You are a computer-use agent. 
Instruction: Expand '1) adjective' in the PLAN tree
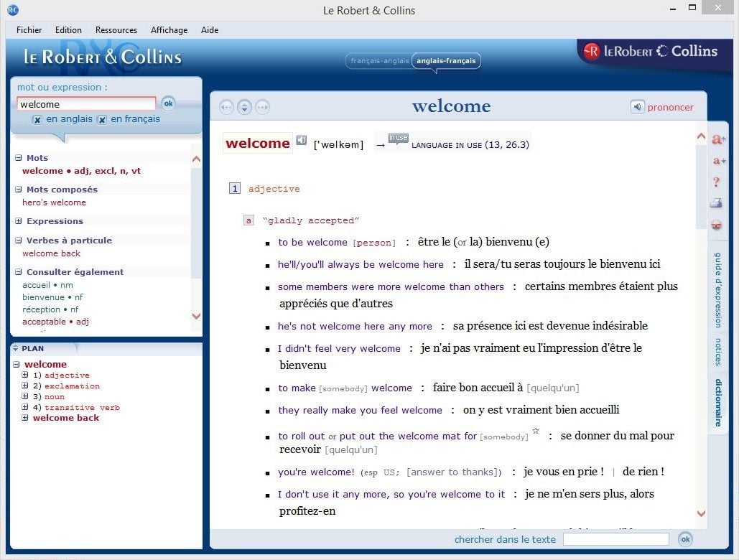[25, 375]
